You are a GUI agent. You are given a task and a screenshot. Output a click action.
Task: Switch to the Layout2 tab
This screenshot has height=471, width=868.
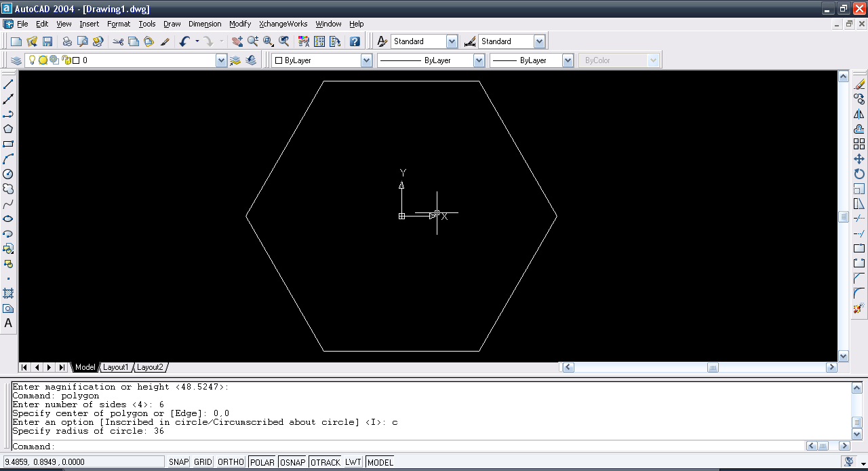[150, 367]
